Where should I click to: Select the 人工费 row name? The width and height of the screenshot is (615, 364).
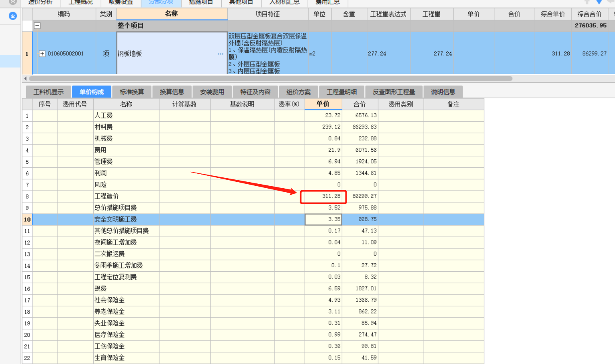[x=104, y=116]
